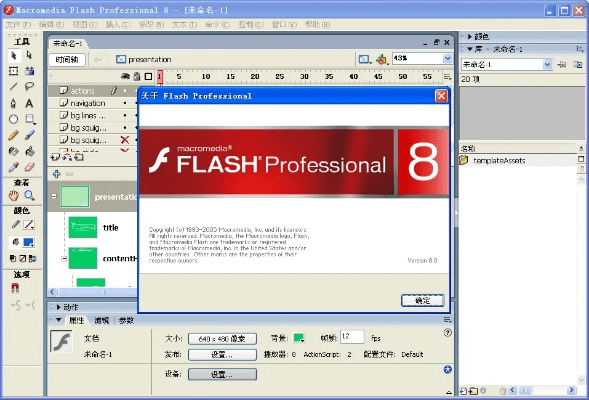Insert a new layer in timeline

(x=55, y=157)
